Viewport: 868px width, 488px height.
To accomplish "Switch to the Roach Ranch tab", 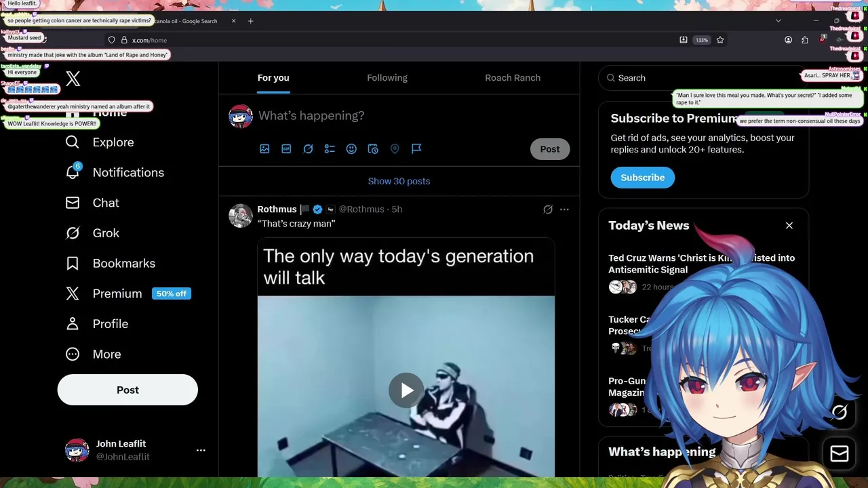I will coord(513,77).
